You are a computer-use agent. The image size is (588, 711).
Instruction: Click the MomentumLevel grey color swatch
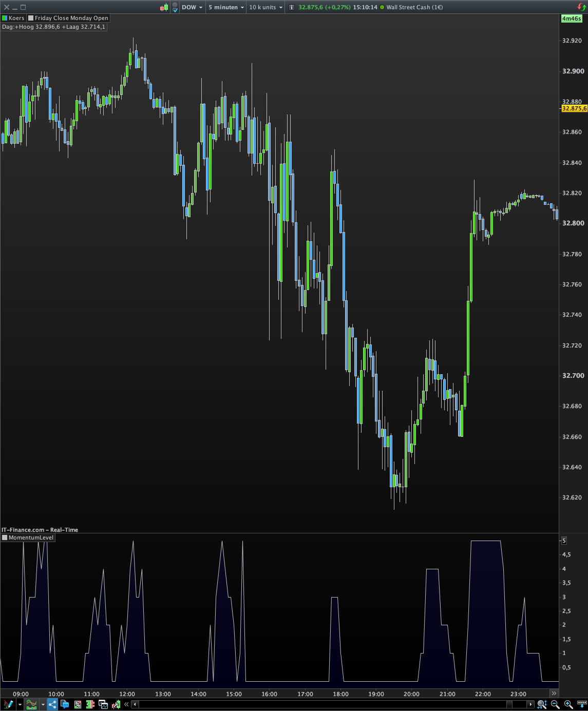pos(5,537)
